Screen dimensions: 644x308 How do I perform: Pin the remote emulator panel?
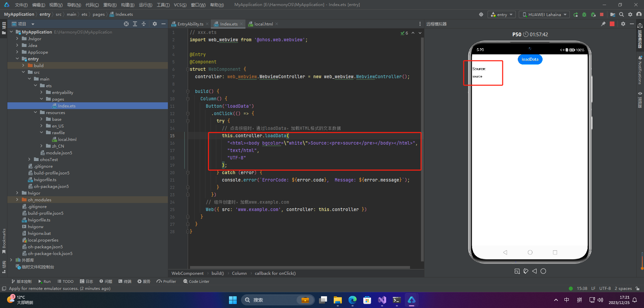(x=603, y=24)
